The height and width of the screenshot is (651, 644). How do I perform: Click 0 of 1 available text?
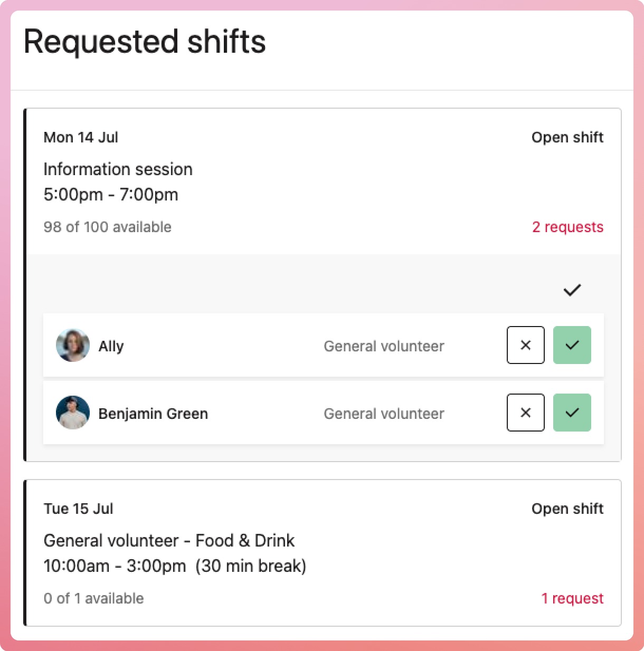pyautogui.click(x=93, y=598)
